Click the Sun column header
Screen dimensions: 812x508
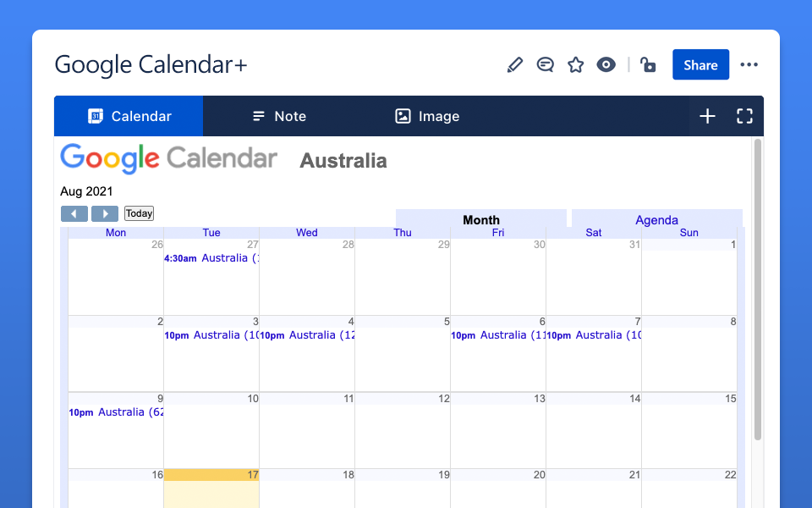(x=689, y=233)
